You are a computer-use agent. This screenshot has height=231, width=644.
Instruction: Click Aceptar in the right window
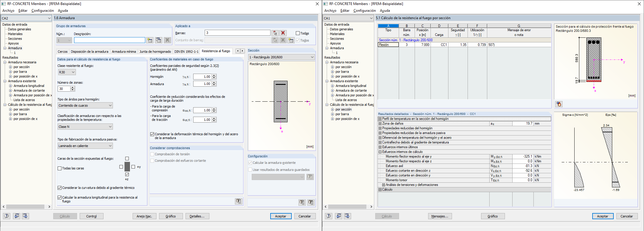[603, 216]
